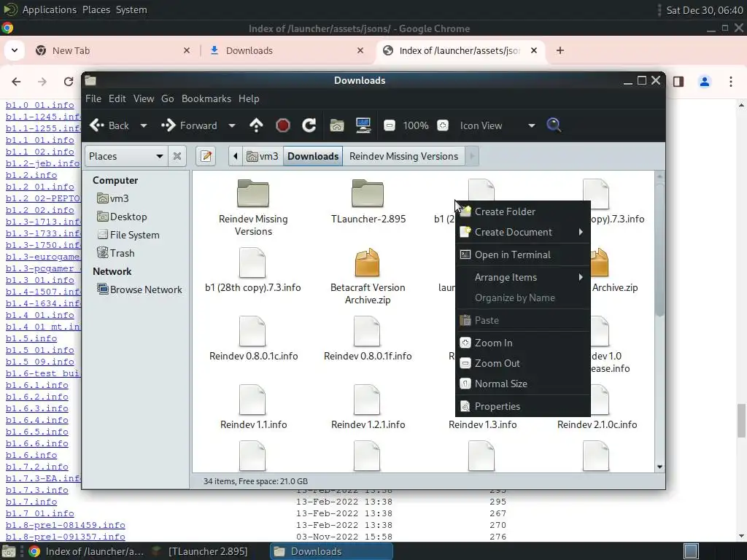Open Back history dropdown arrow
Viewport: 747px width, 560px height.
pyautogui.click(x=144, y=125)
